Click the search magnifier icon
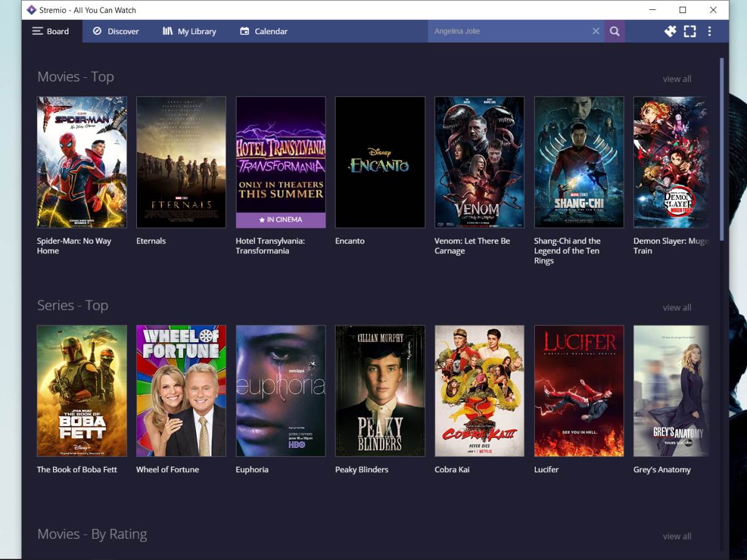The width and height of the screenshot is (747, 560). point(614,30)
